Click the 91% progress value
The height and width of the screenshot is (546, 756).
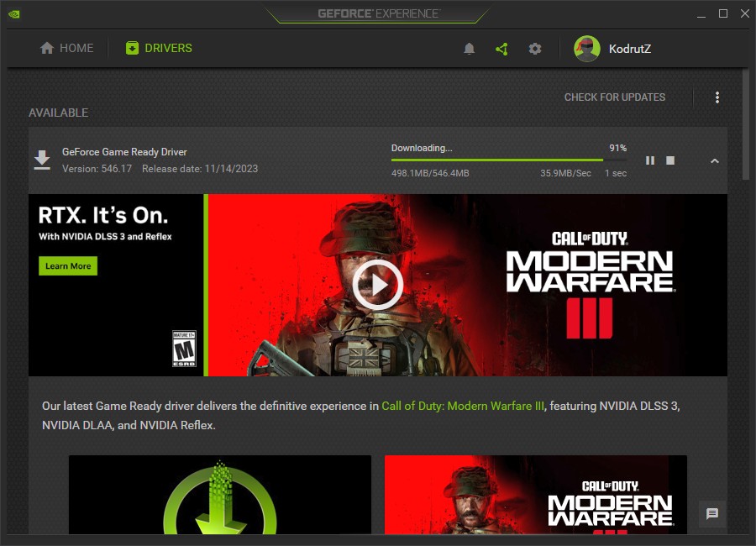coord(617,148)
